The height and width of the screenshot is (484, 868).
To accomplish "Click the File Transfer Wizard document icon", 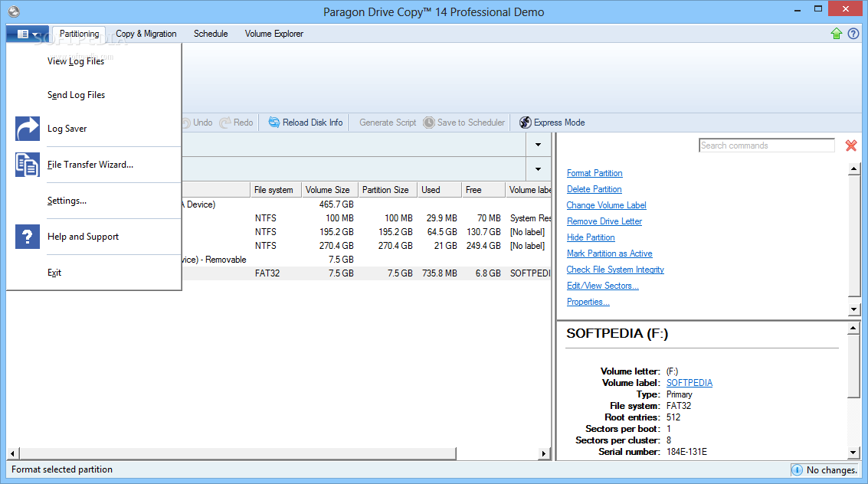I will [27, 165].
